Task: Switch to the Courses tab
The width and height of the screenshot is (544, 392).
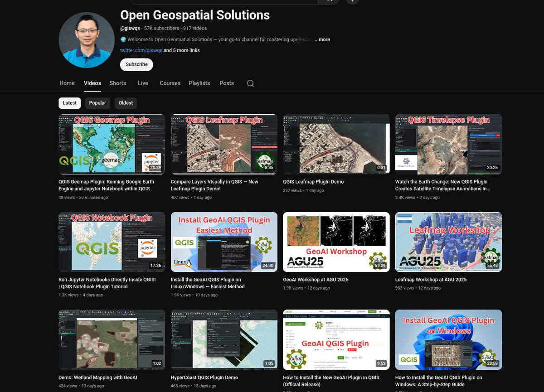Action: 170,83
